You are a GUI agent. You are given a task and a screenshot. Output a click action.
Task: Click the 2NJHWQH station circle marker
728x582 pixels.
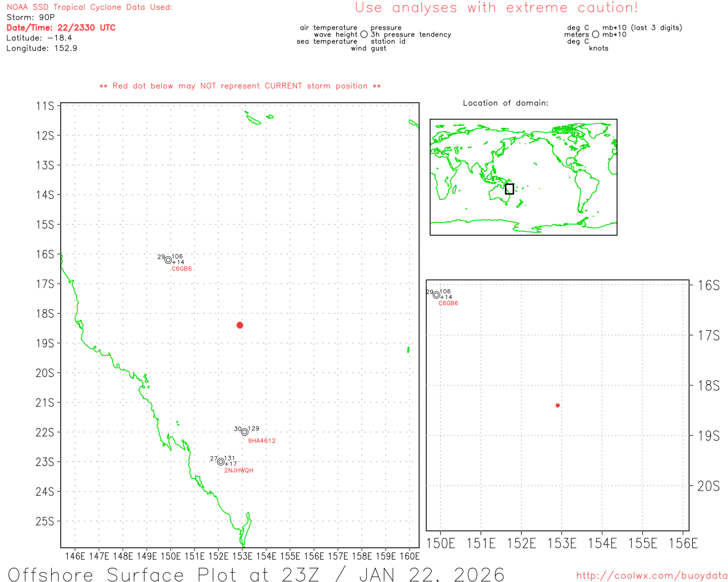coord(221,462)
